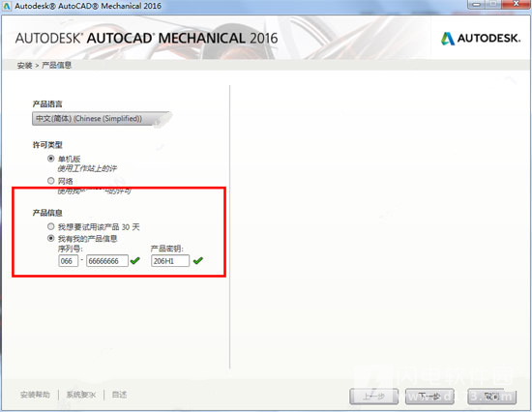Click the Autodesk logo in the header
Screen dimensions: 532x412
(481, 39)
